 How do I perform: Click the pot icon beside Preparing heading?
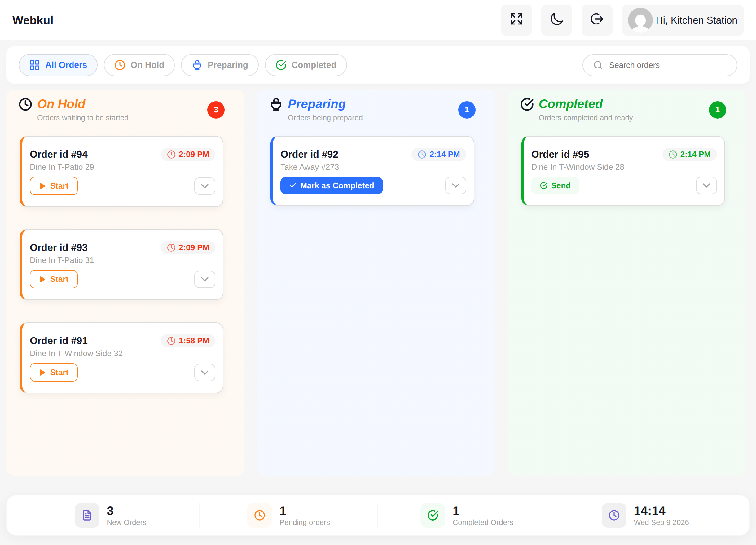276,104
